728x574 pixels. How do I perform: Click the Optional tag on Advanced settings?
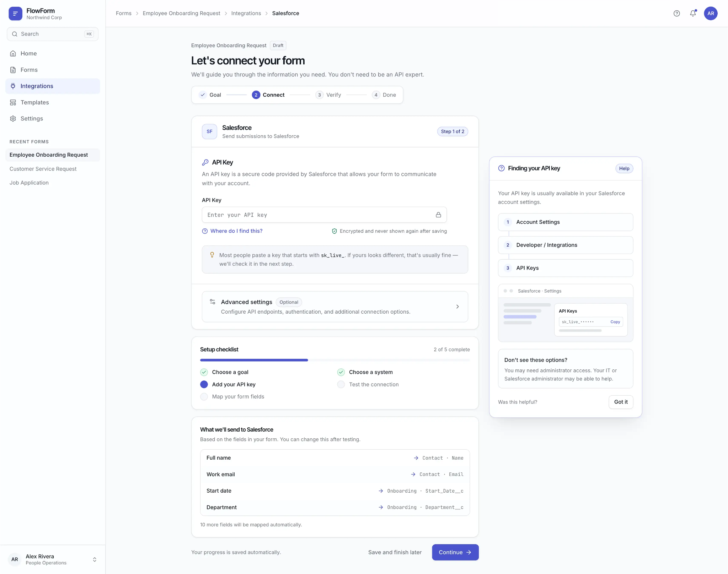pos(289,302)
